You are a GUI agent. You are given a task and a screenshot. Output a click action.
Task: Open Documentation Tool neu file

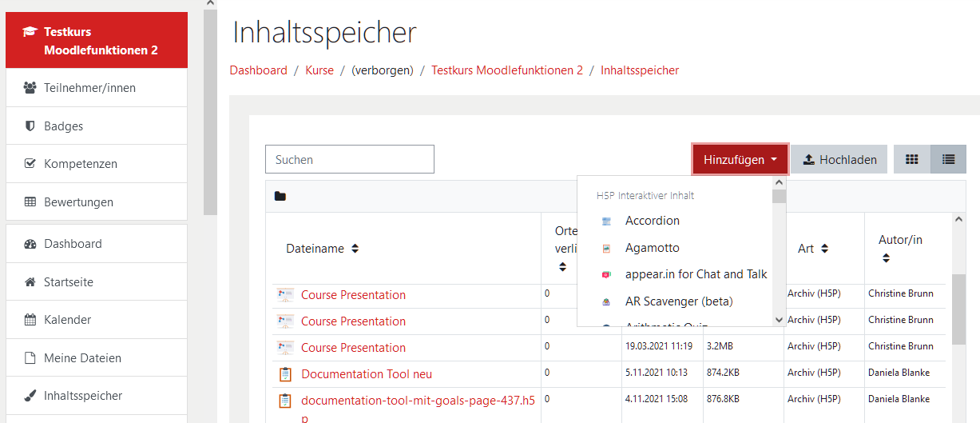pos(367,374)
